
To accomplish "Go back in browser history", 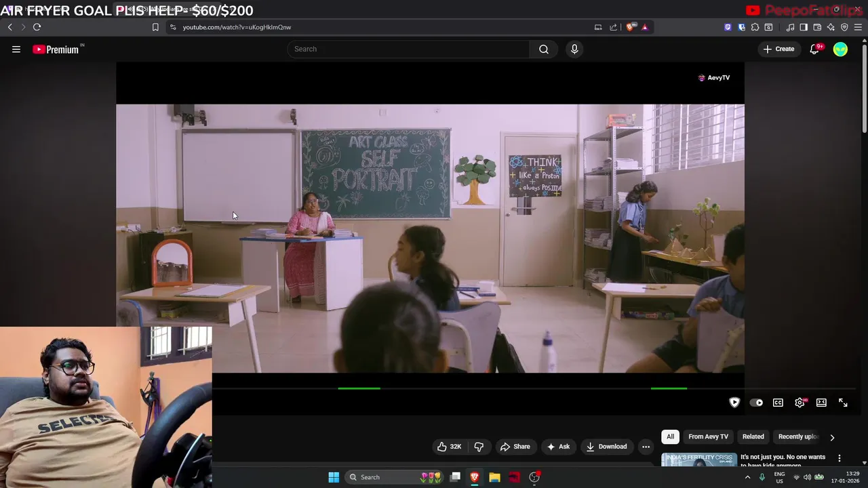I will pos(9,27).
